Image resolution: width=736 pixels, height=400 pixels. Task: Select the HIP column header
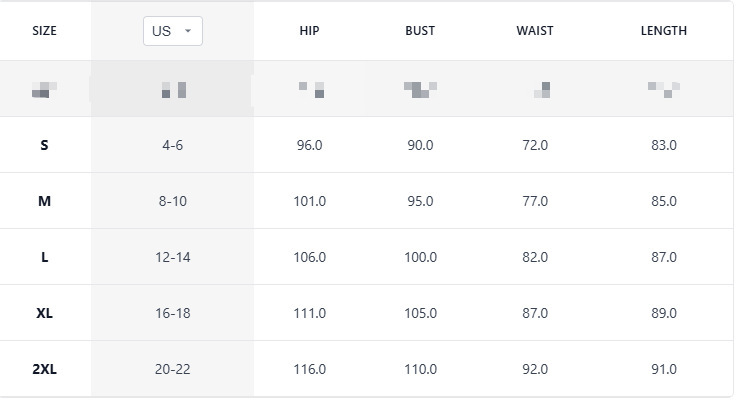tap(310, 31)
